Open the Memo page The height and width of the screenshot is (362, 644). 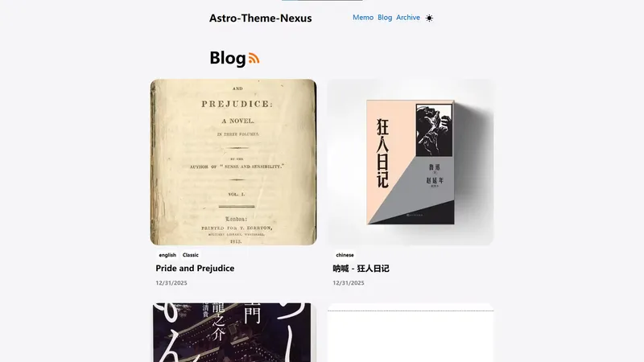[x=363, y=18]
